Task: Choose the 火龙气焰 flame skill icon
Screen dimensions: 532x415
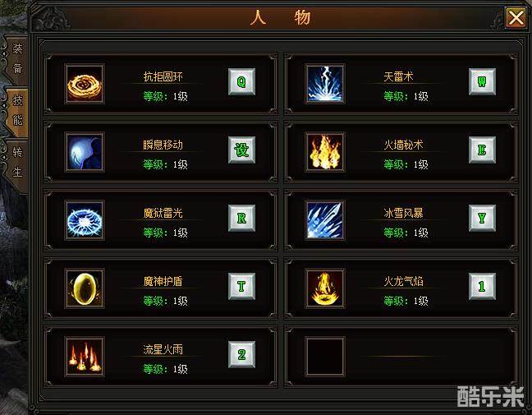Action: pyautogui.click(x=325, y=288)
